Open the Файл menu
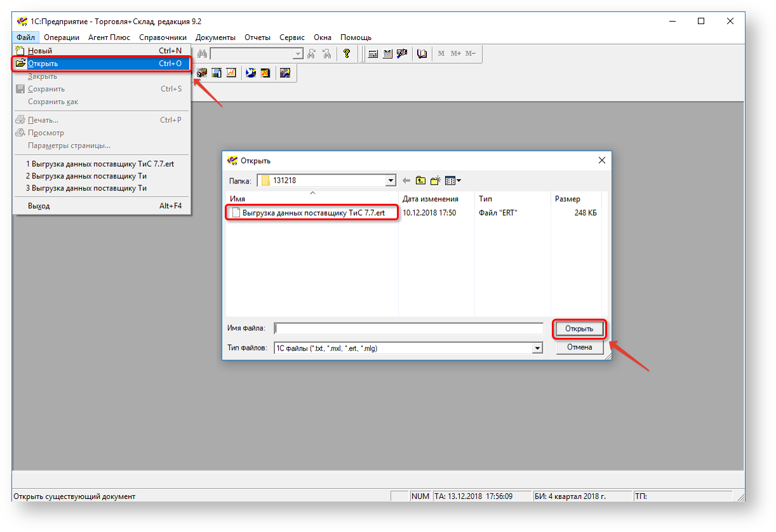This screenshot has height=532, width=776. coord(26,37)
